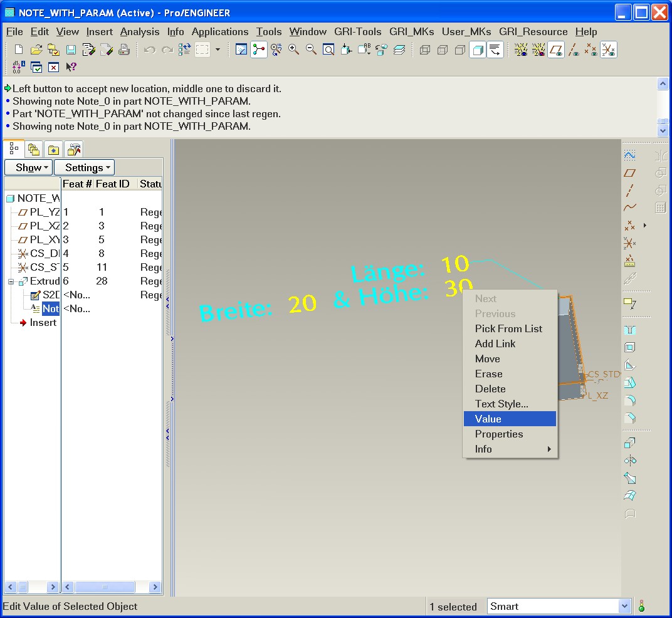Click the Annotation feature tool icon
Image resolution: width=672 pixels, height=618 pixels.
[x=629, y=303]
